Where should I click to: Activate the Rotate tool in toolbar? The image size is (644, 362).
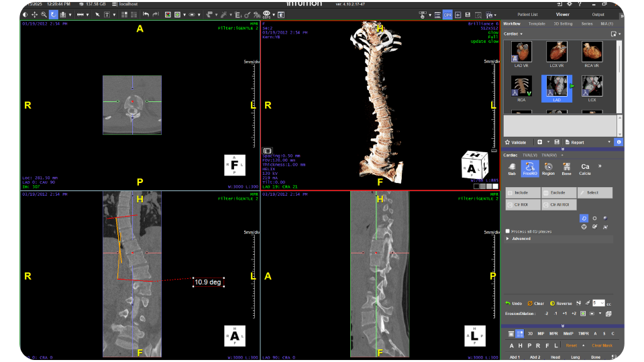pos(53,14)
